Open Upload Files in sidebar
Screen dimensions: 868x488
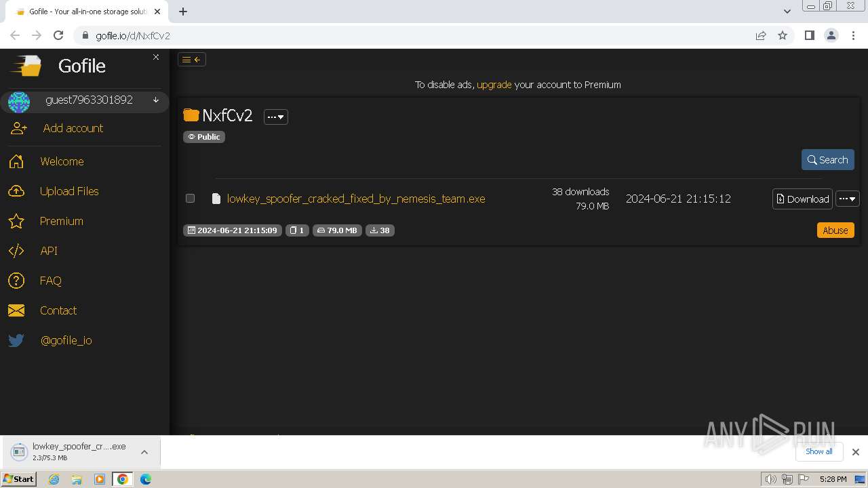click(x=69, y=191)
